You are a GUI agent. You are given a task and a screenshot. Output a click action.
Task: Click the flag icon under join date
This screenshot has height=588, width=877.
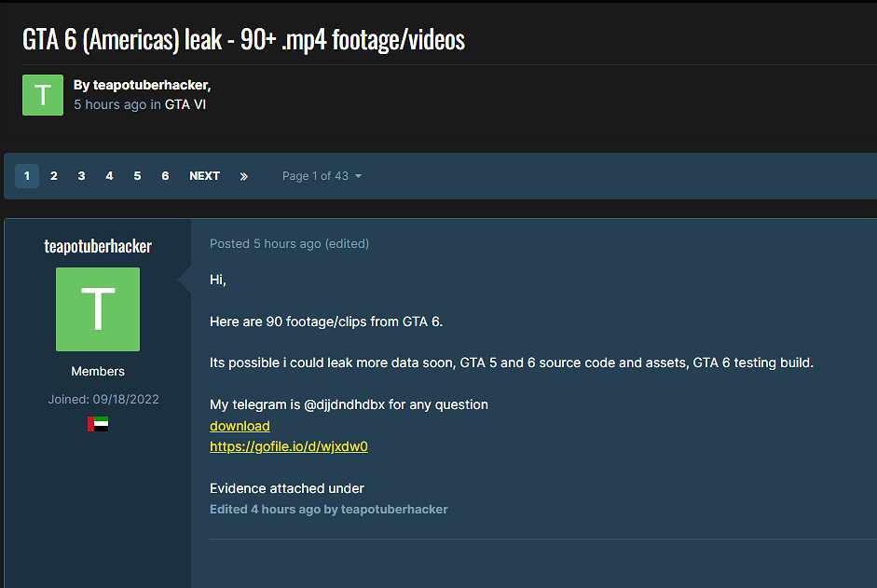point(98,424)
